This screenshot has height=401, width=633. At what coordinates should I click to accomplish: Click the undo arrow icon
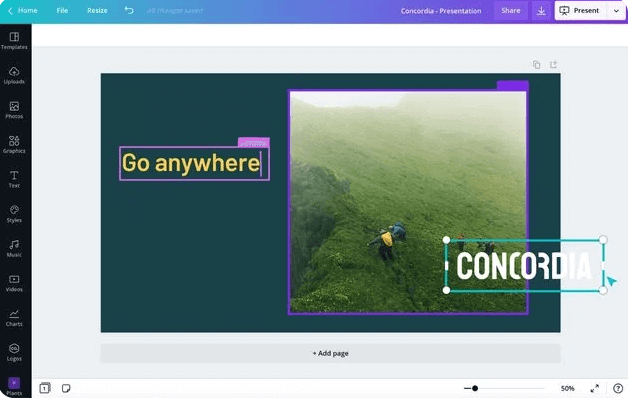129,10
